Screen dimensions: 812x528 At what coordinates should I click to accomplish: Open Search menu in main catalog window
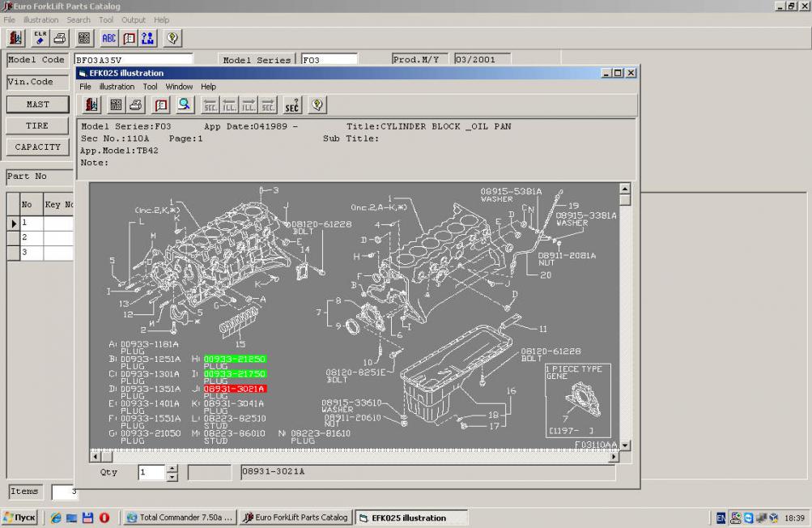[x=79, y=19]
